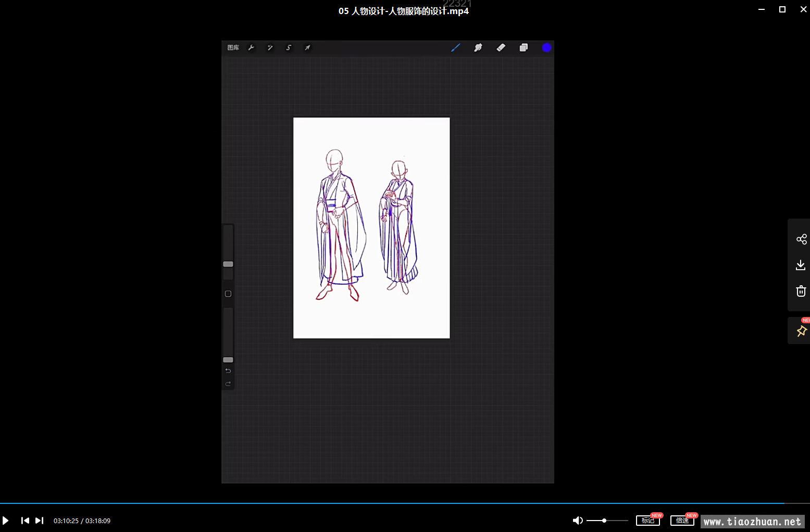The image size is (810, 532).
Task: Download the video from the side panel
Action: tap(801, 265)
